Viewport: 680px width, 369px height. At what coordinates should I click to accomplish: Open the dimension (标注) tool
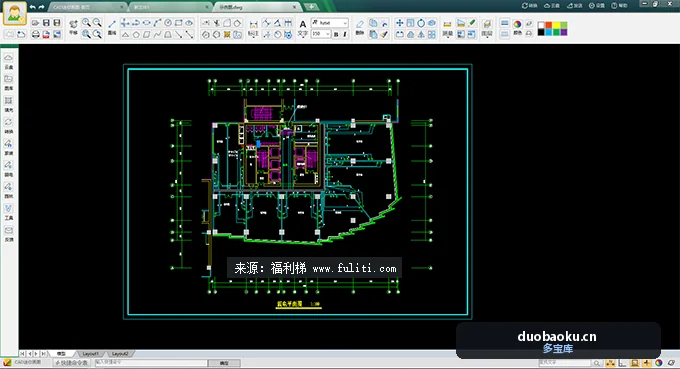click(x=254, y=28)
